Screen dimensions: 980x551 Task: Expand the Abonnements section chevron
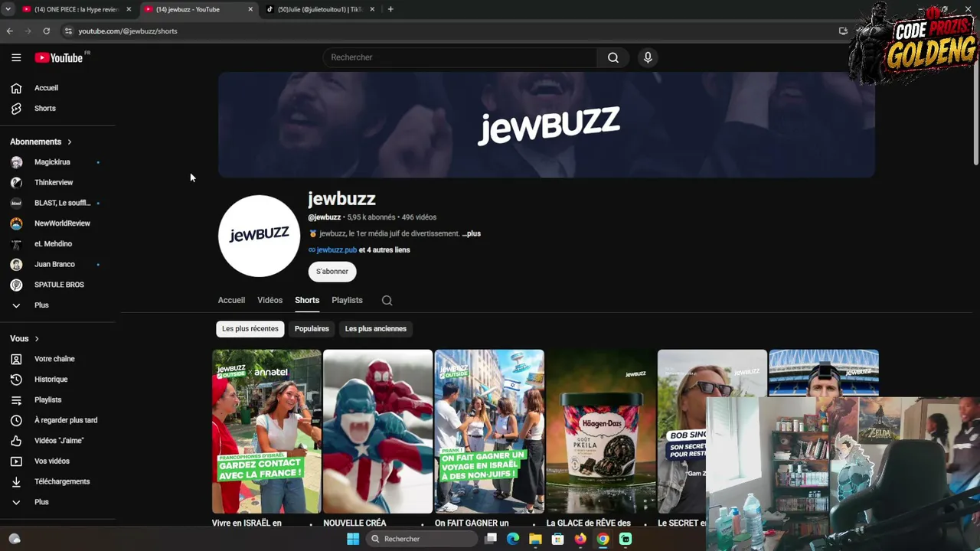[69, 142]
